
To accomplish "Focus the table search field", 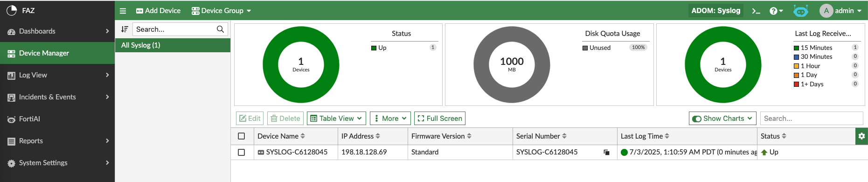I will click(x=812, y=119).
